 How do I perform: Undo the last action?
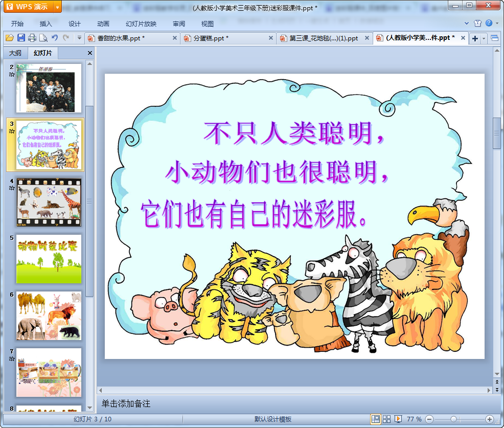(x=55, y=38)
